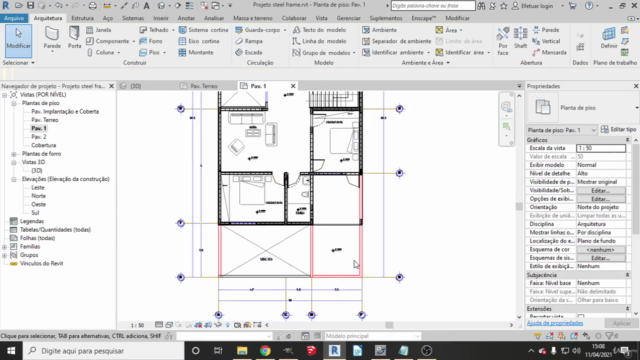Click the 1 : 50 view scale control

click(x=137, y=325)
